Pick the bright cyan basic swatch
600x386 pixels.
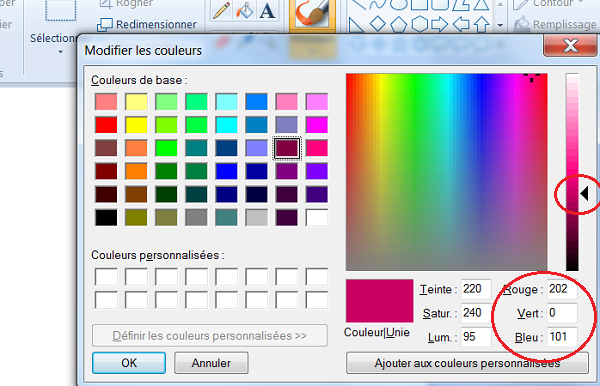point(227,125)
